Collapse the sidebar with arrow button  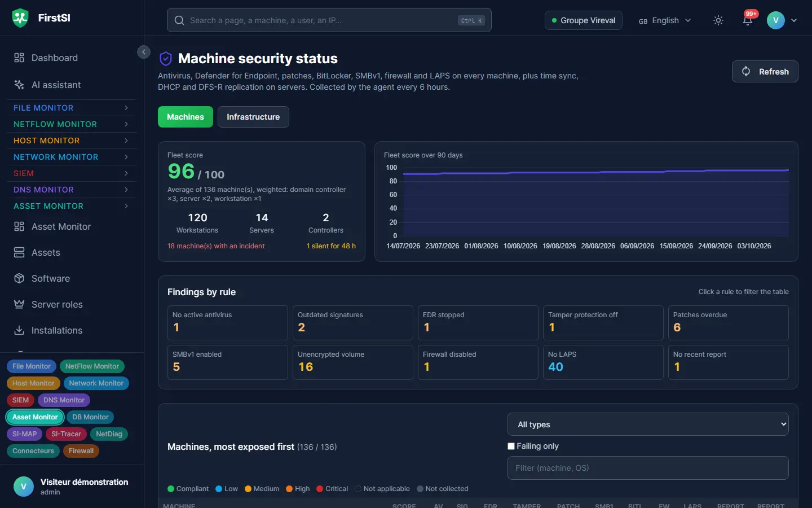pos(144,52)
